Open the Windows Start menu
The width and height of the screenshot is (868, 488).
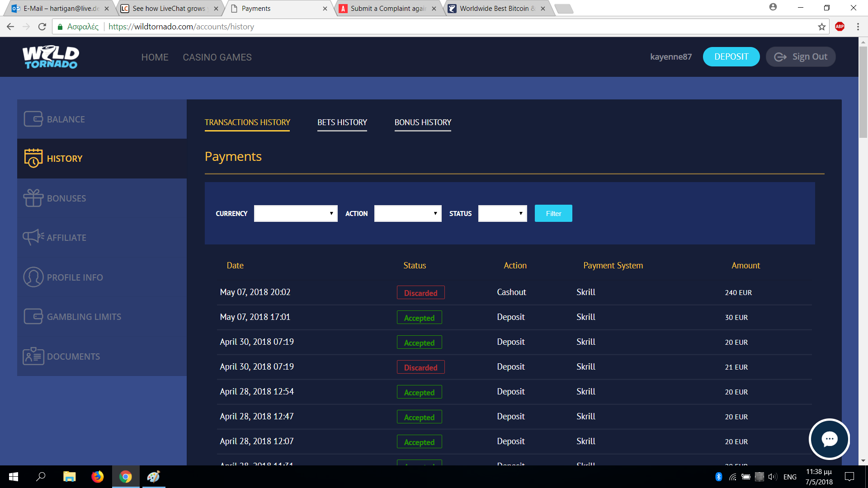point(14,477)
